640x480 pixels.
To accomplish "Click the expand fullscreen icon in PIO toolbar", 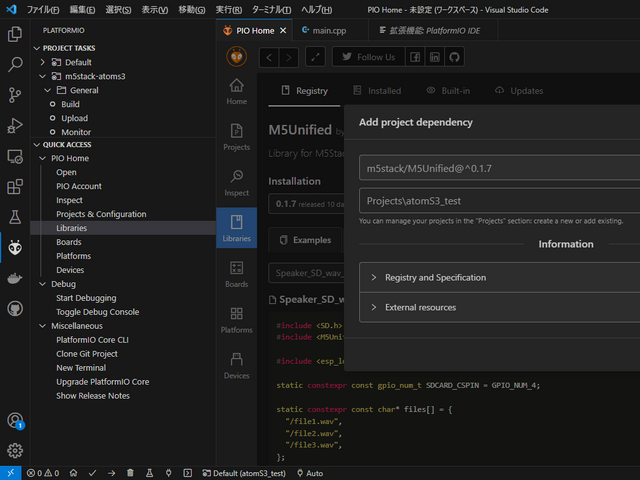I will [x=315, y=57].
